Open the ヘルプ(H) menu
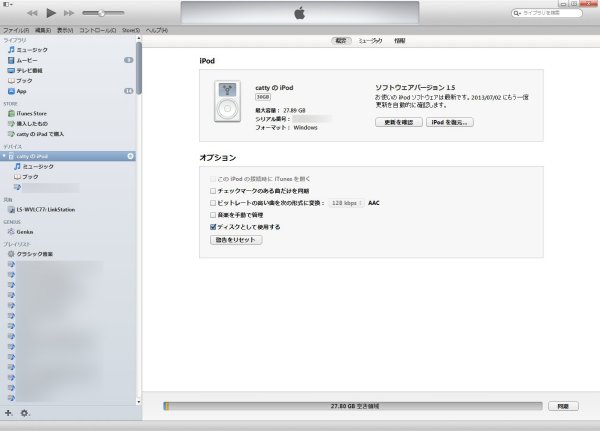 tap(157, 30)
